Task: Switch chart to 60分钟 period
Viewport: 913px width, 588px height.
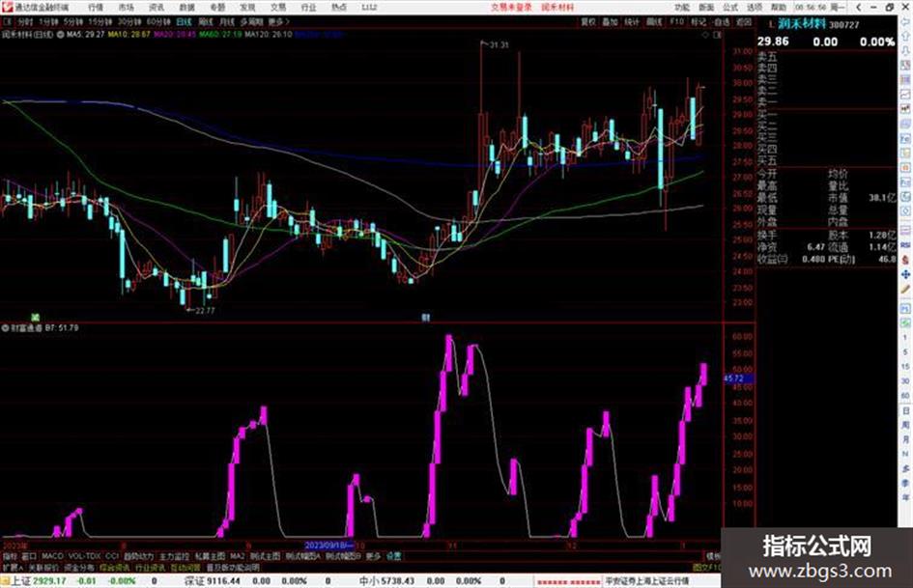Action: tap(158, 21)
